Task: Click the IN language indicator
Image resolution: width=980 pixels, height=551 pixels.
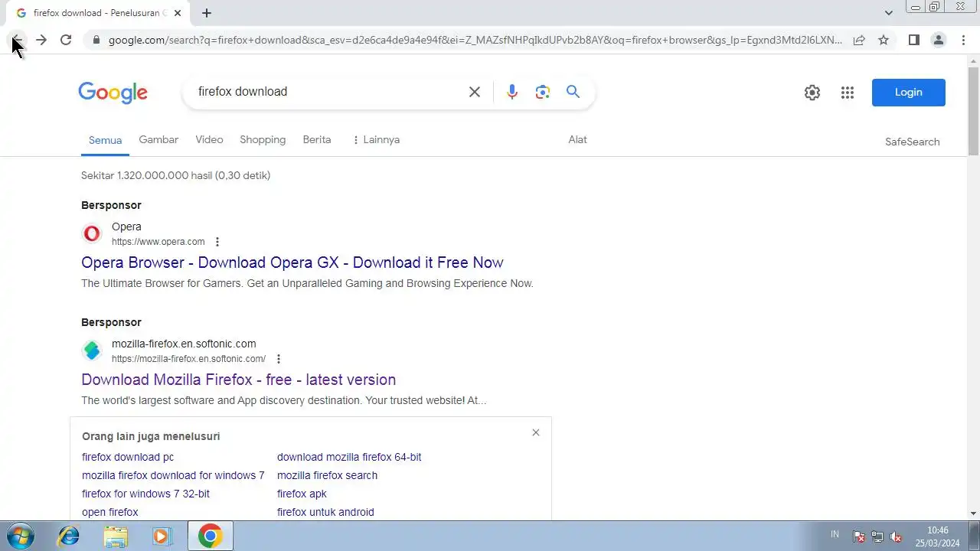Action: 835,534
